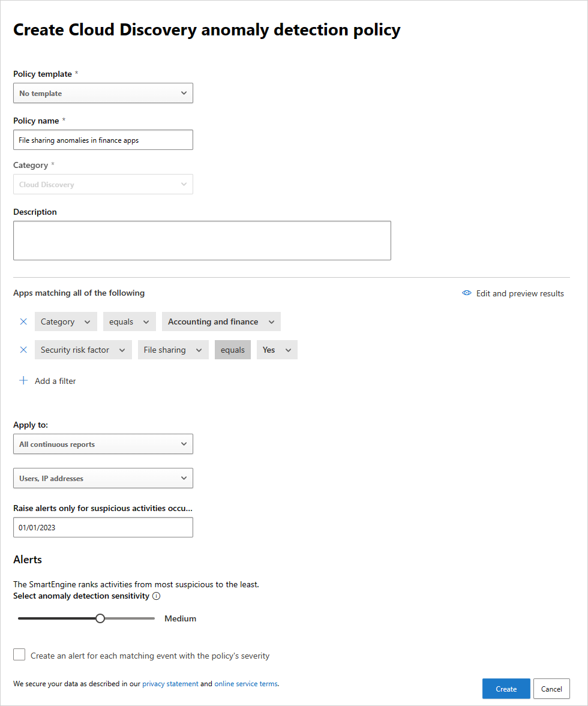The width and height of the screenshot is (588, 706).
Task: Open the Users, IP addresses dropdown
Action: click(x=103, y=479)
